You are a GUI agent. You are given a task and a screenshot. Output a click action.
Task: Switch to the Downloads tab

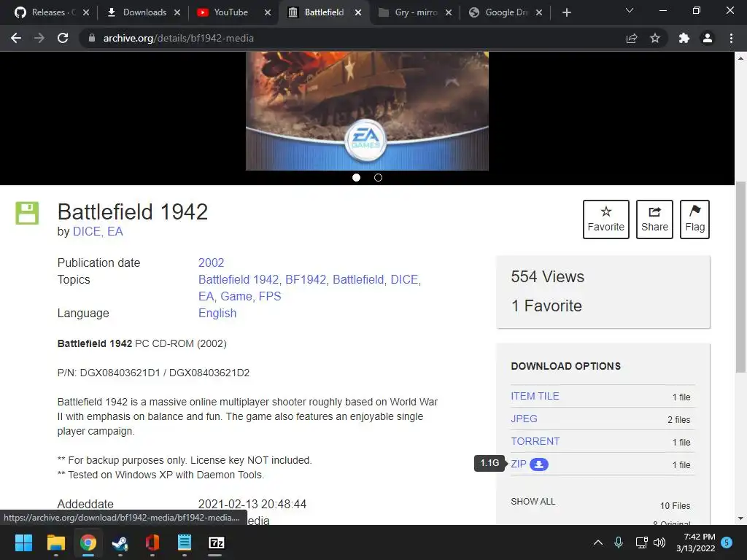point(143,12)
